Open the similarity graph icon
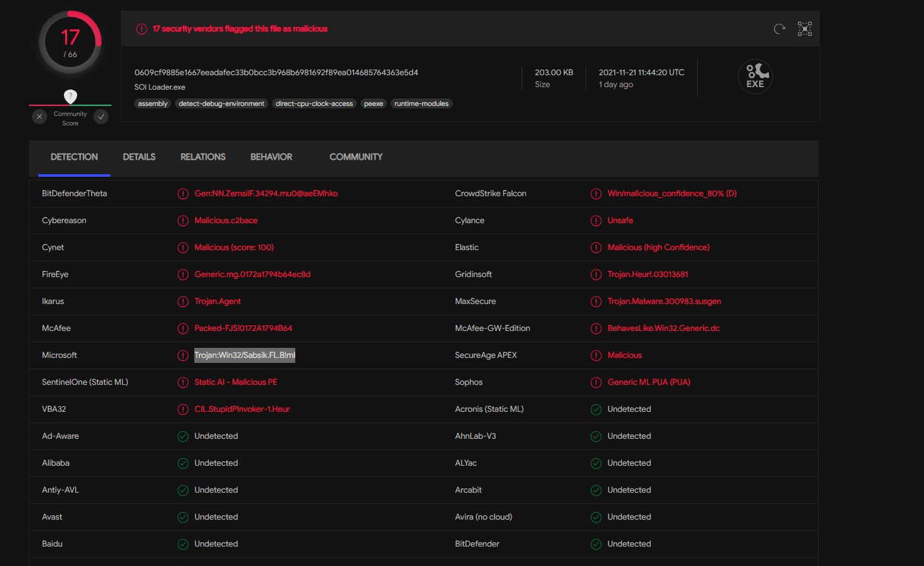Viewport: 924px width, 566px height. (x=805, y=29)
